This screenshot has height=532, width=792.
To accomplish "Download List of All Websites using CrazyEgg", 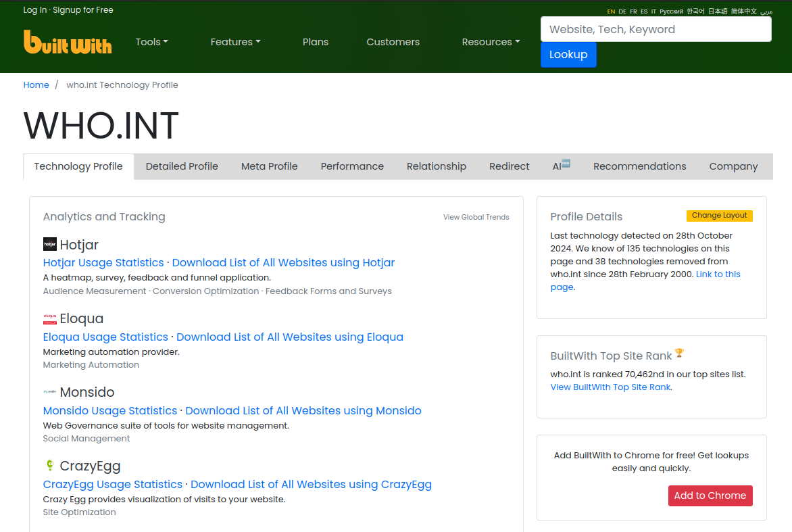I will [311, 485].
